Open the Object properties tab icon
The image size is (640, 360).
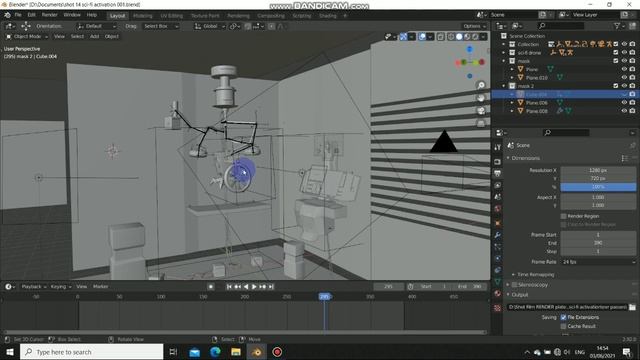coord(497,223)
